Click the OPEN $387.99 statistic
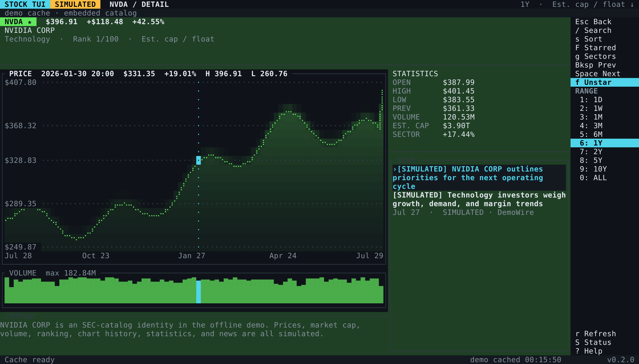 coord(433,82)
